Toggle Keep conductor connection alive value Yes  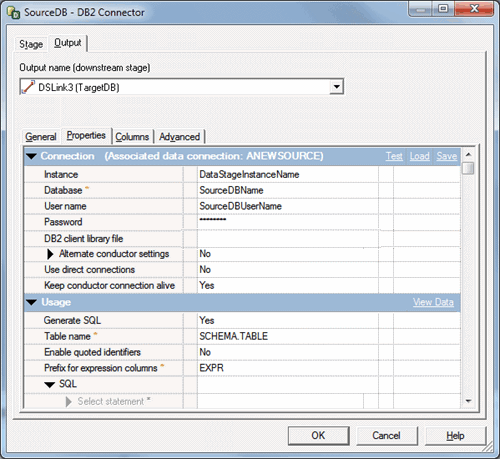click(288, 285)
